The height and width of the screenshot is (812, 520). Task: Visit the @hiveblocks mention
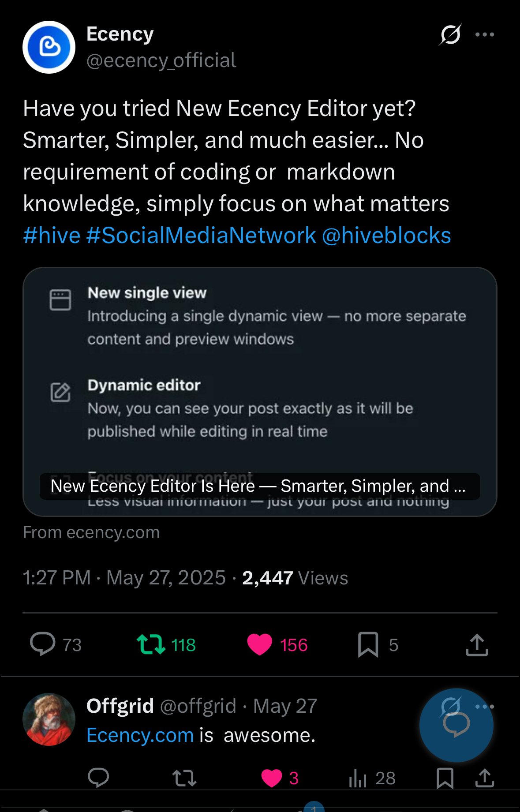click(386, 235)
